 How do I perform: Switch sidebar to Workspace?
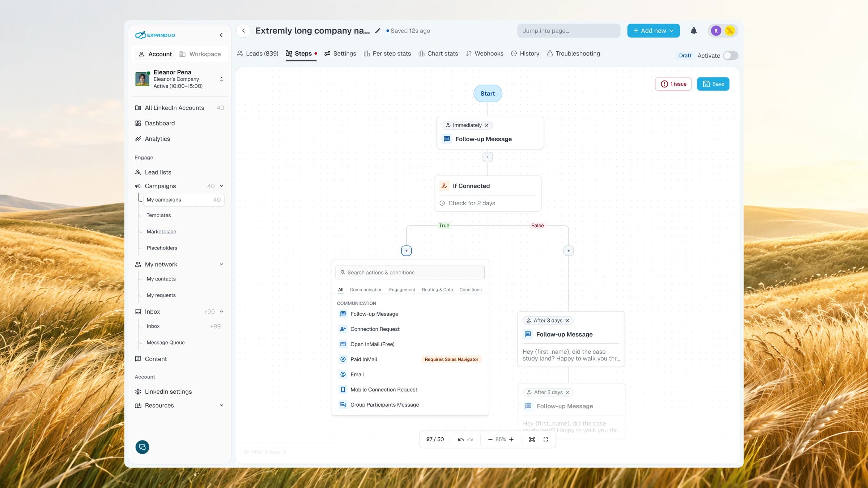click(x=200, y=54)
